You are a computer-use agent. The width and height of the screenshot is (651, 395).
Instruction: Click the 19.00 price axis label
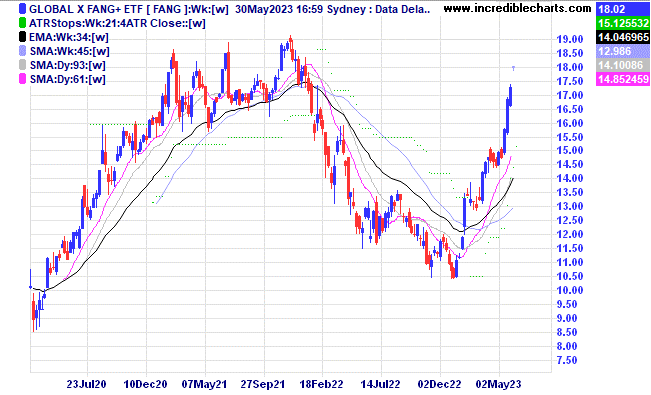[570, 39]
